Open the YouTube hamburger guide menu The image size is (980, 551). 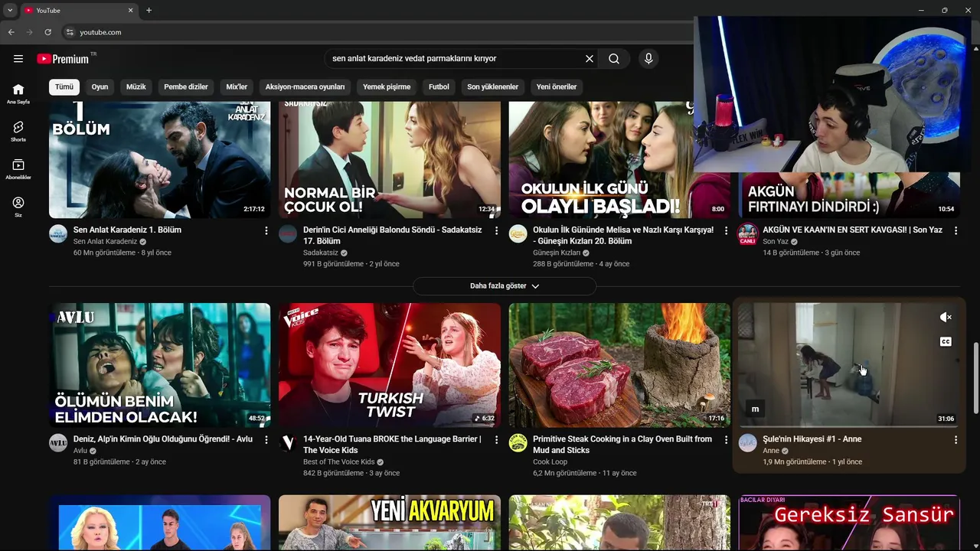coord(18,59)
